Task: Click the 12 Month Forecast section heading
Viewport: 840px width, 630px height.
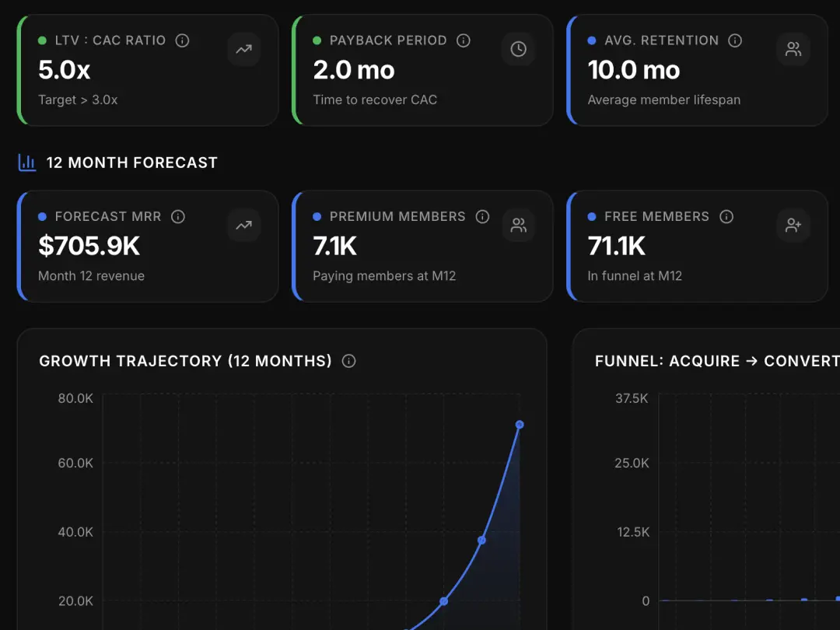Action: point(131,163)
